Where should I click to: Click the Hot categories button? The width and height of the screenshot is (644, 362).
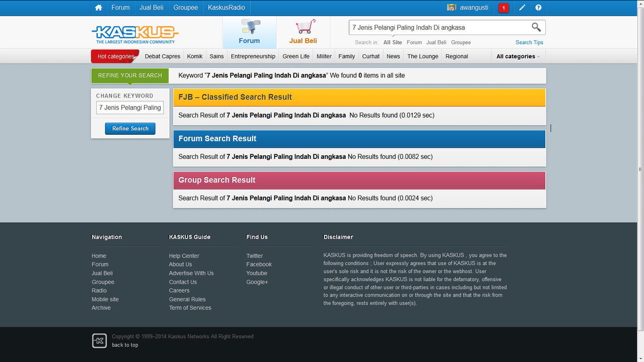[x=115, y=56]
